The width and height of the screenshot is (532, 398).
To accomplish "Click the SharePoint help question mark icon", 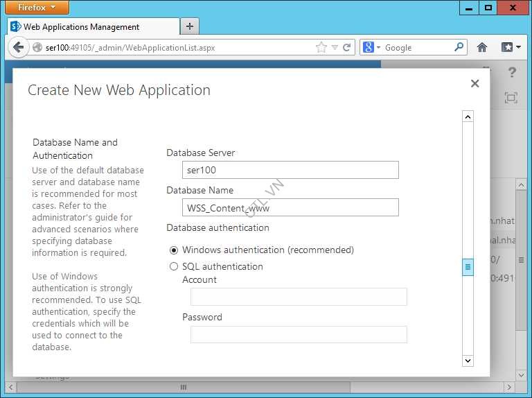I will (x=512, y=72).
